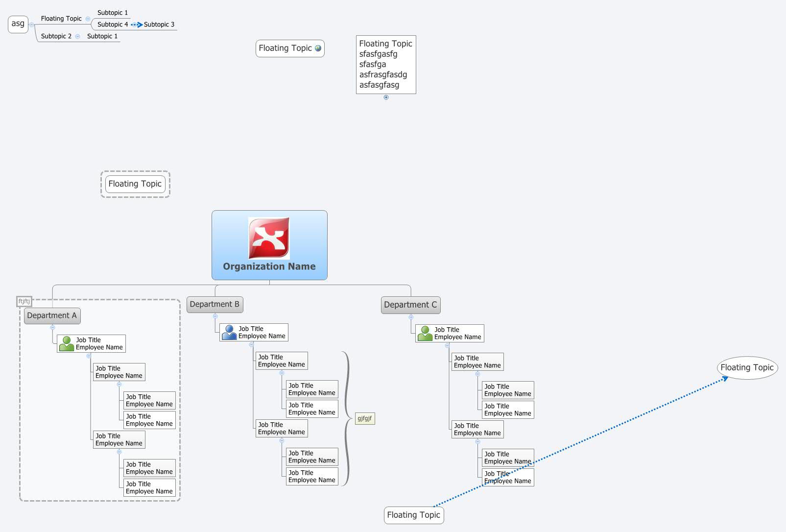The width and height of the screenshot is (786, 532).
Task: Select the gjfgjf summary topic
Action: point(364,418)
